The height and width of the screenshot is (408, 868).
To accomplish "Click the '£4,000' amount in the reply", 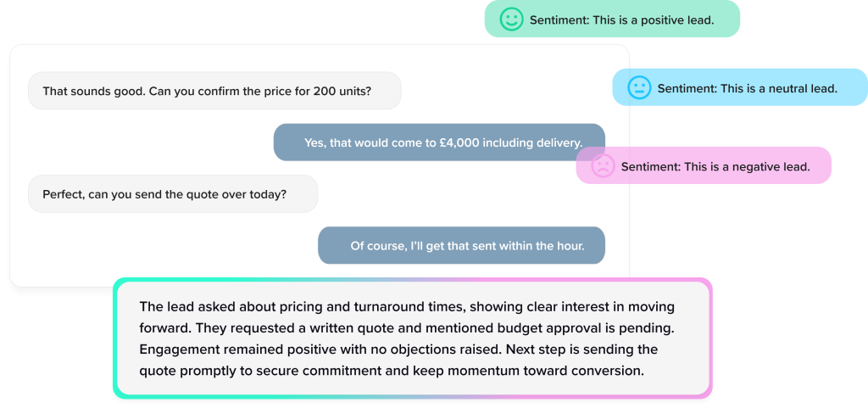I will click(x=456, y=143).
